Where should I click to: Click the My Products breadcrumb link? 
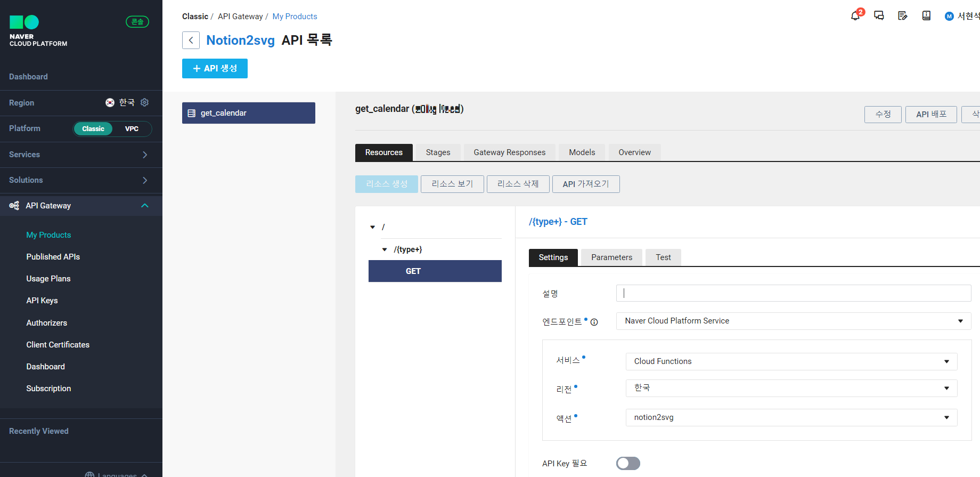click(x=295, y=17)
